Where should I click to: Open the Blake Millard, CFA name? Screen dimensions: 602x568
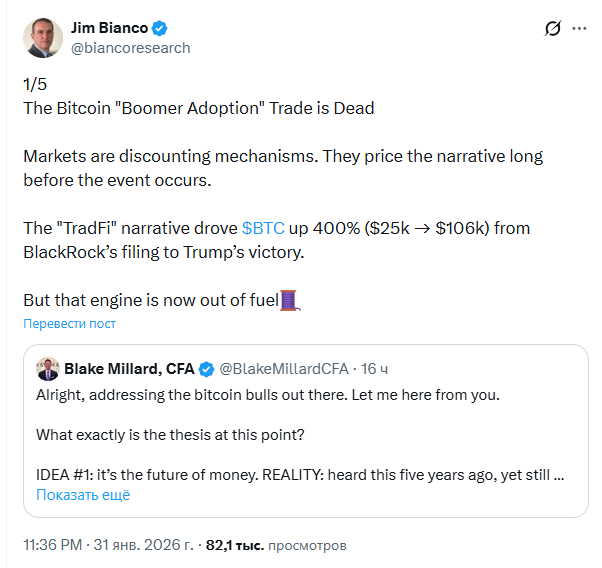coord(129,369)
